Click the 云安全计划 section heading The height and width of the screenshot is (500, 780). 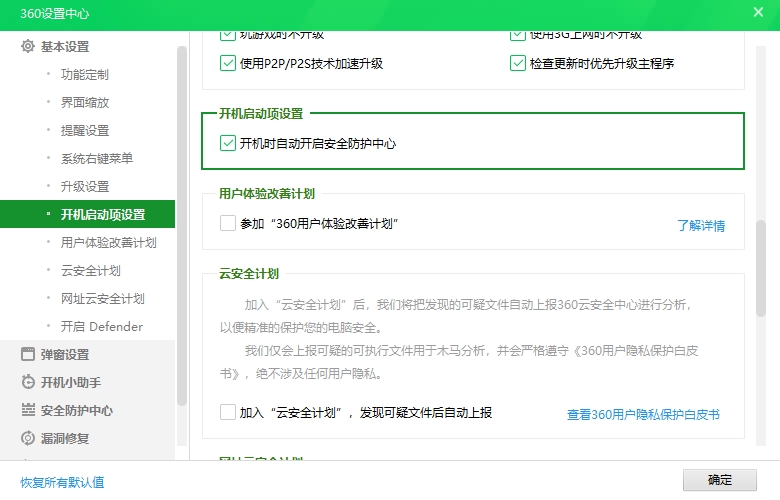tap(249, 274)
